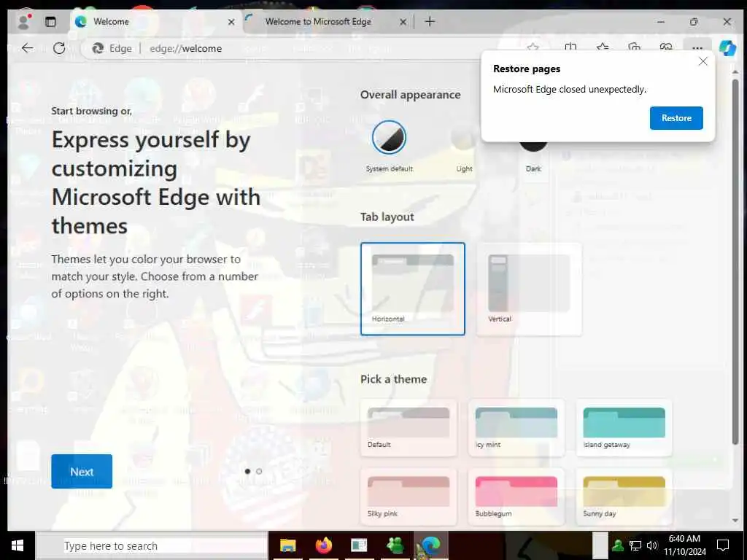Open the volume tray icon
Viewport: 747px width, 560px height.
tap(652, 545)
